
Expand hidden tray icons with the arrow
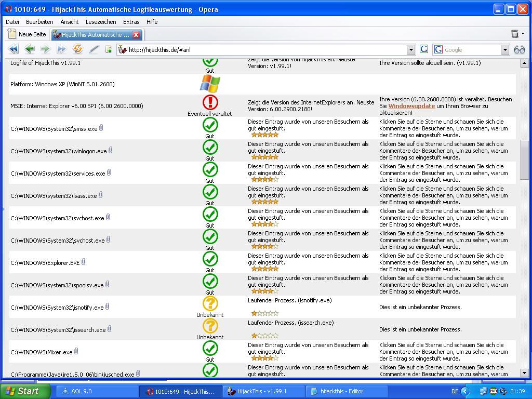point(465,391)
